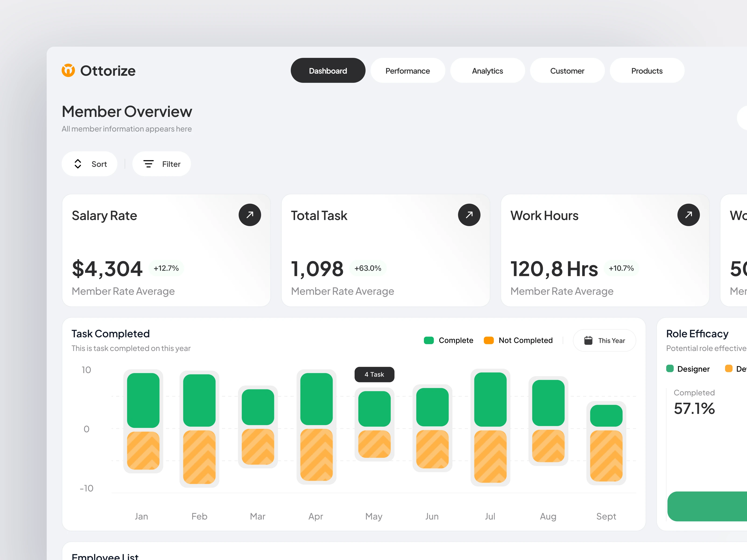Open the Analytics tab
This screenshot has height=560, width=747.
[487, 70]
